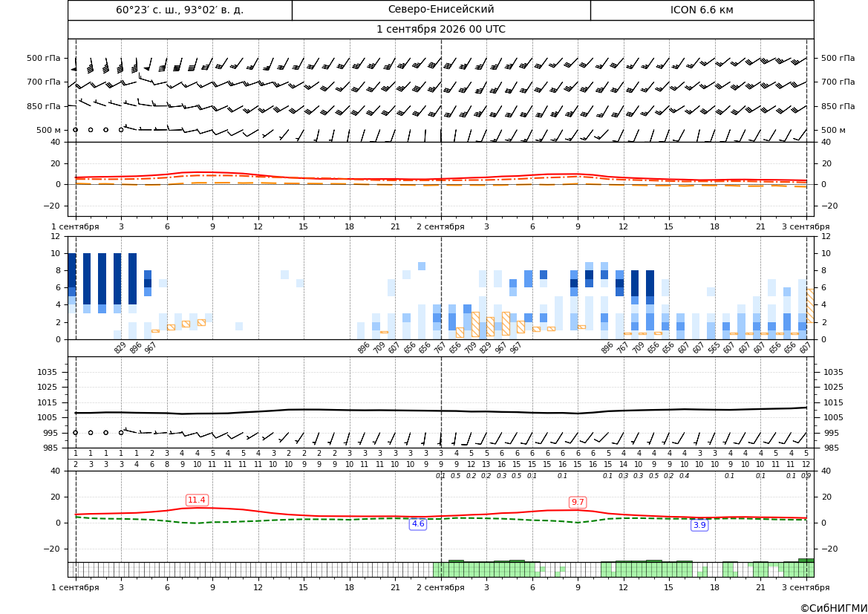
Task: Click the red 9.7 temperature peak label
Action: pos(578,502)
